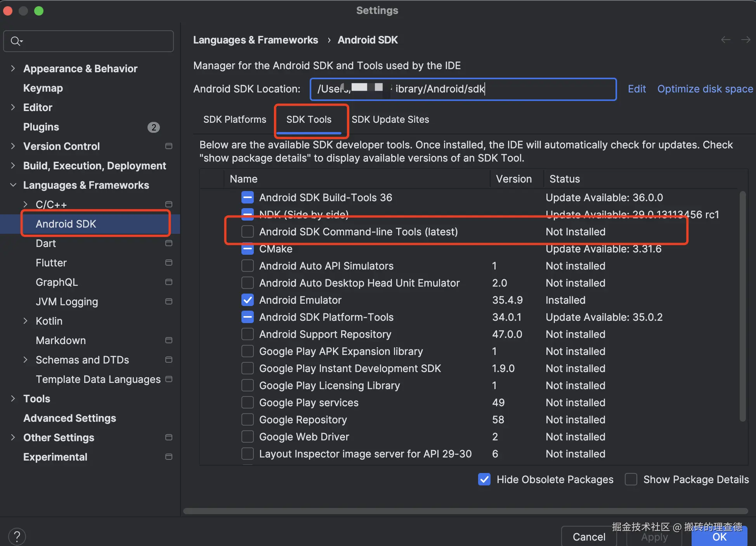Click the project-level icon beside GraphQL
This screenshot has height=546, width=756.
coord(169,282)
